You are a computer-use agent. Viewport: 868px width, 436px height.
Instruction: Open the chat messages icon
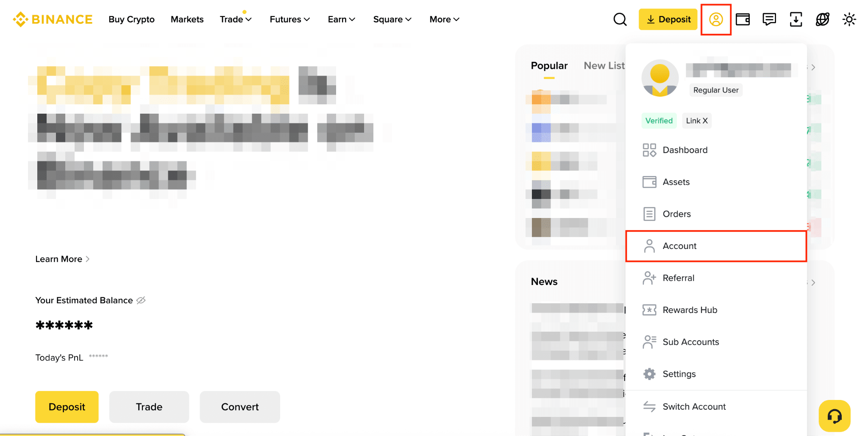tap(769, 20)
